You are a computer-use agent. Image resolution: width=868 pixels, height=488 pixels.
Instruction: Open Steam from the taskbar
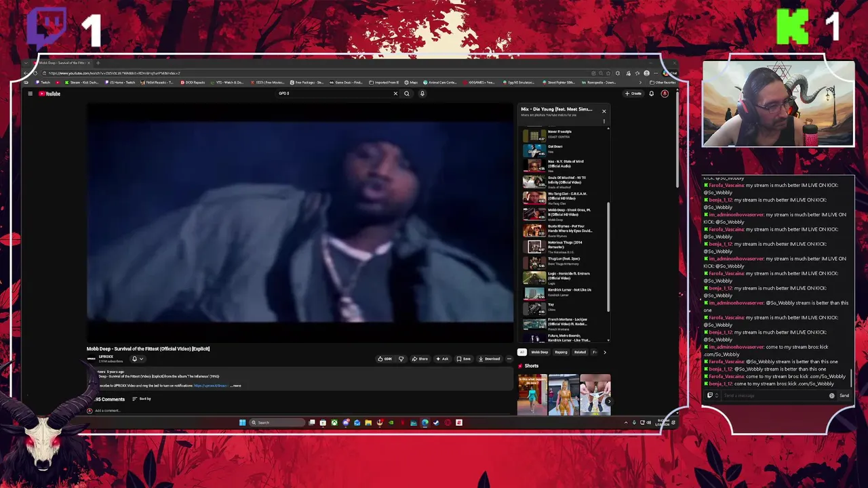click(436, 423)
